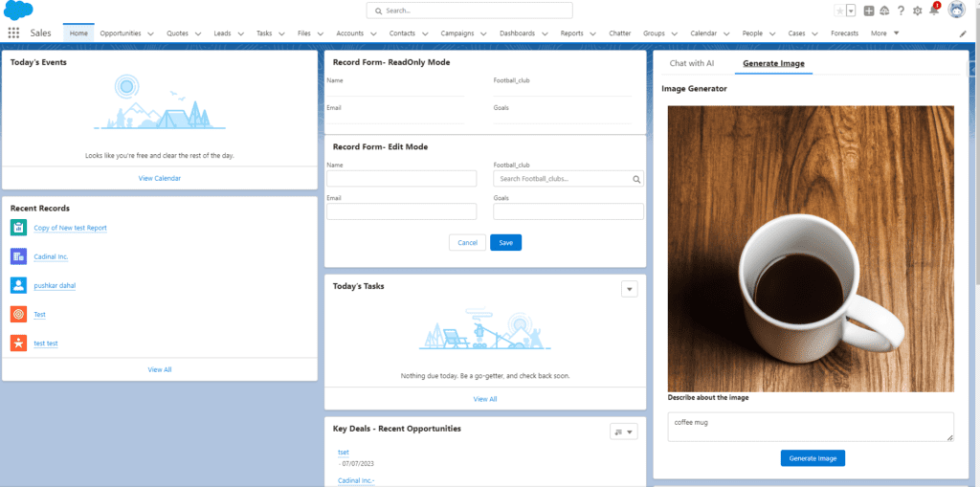Open the Forecasts tab
Image resolution: width=980 pixels, height=487 pixels.
844,33
